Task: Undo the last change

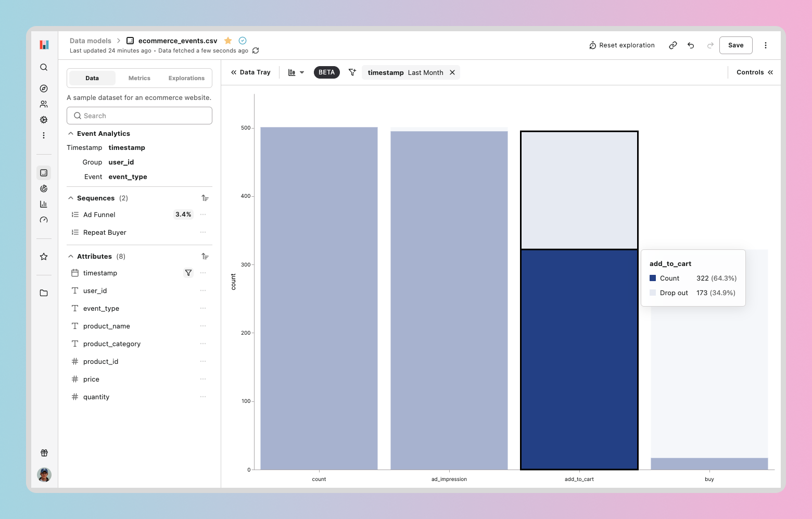Action: [x=691, y=45]
